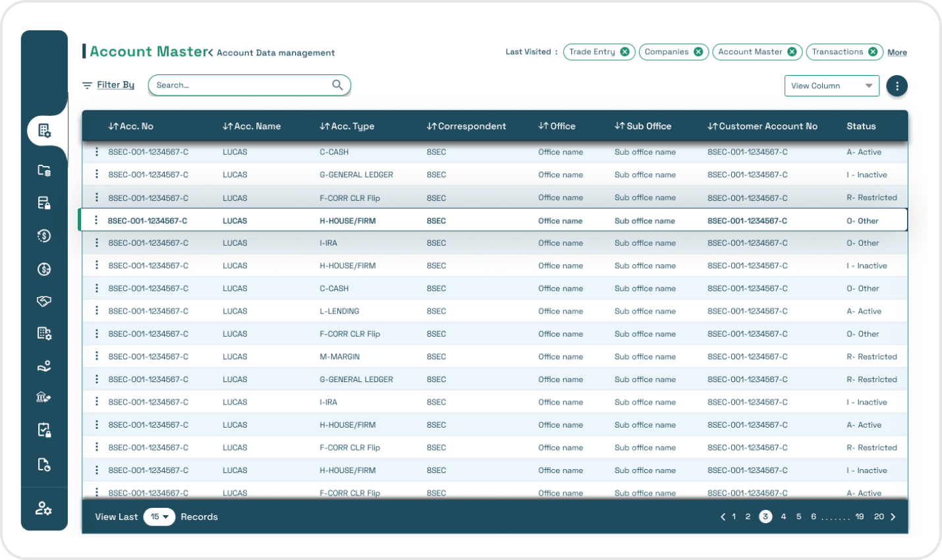Collapse breadcrumb chevron after Account Master title
This screenshot has height=560, width=942.
click(210, 53)
